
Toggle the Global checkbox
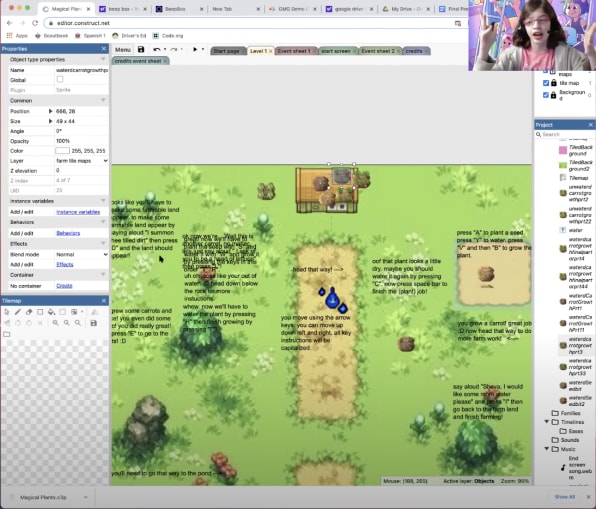(x=60, y=79)
